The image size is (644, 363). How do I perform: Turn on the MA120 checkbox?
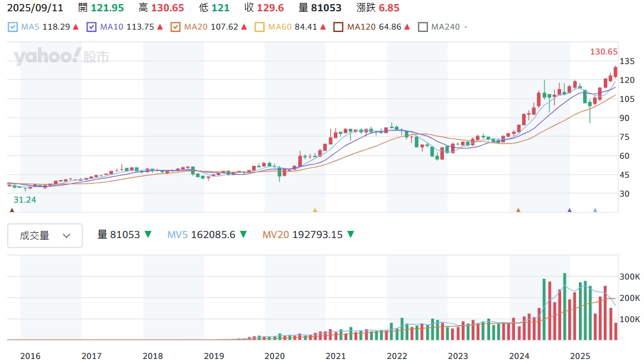[338, 27]
